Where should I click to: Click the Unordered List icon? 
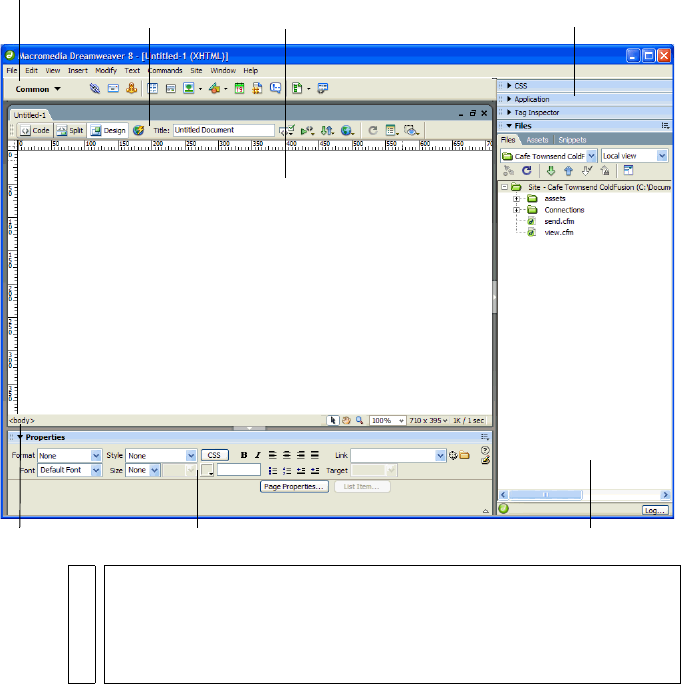[273, 471]
